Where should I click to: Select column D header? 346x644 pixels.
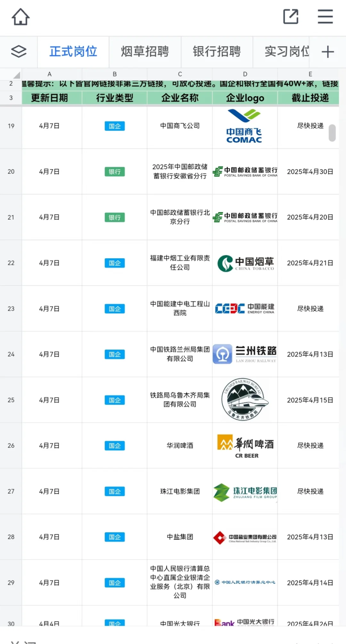pos(245,74)
